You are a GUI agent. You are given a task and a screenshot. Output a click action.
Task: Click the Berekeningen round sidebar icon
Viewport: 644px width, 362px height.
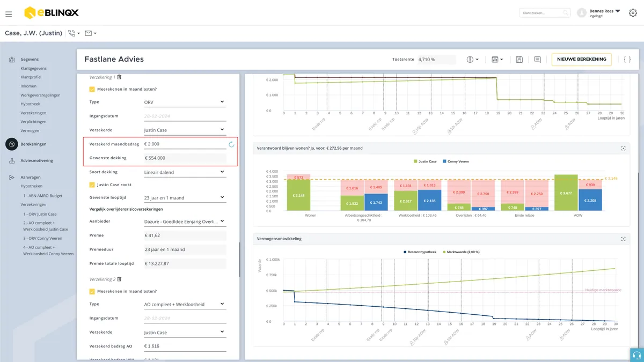click(x=12, y=144)
